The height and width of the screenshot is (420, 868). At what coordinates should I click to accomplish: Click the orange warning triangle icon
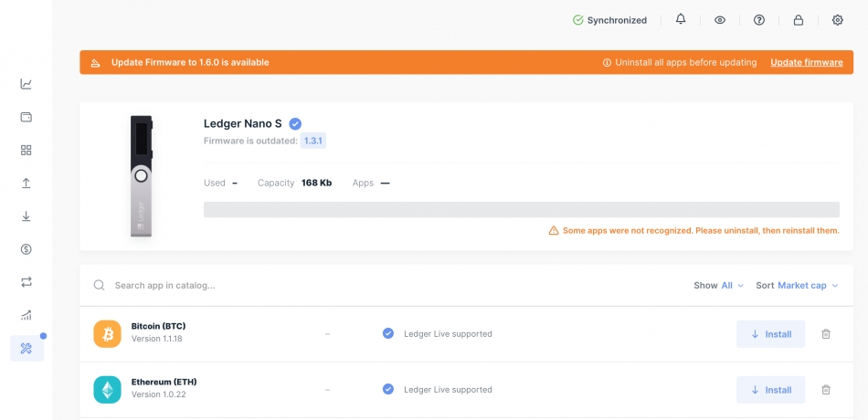(x=554, y=230)
